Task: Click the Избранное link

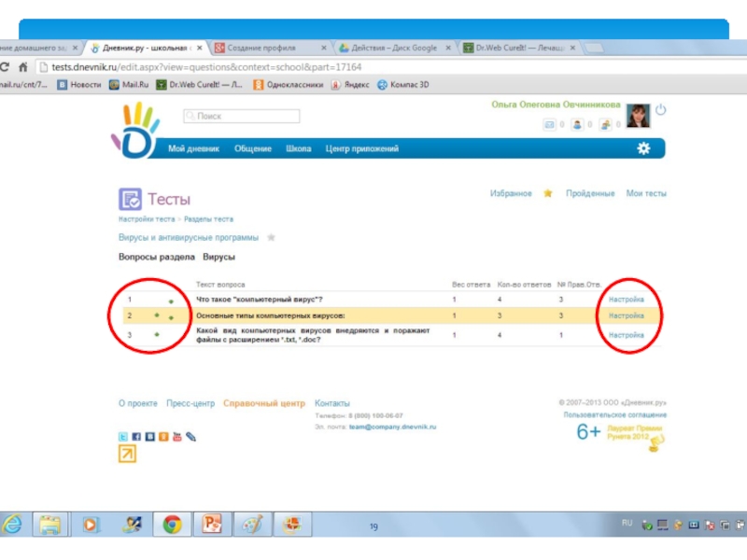Action: tap(511, 193)
